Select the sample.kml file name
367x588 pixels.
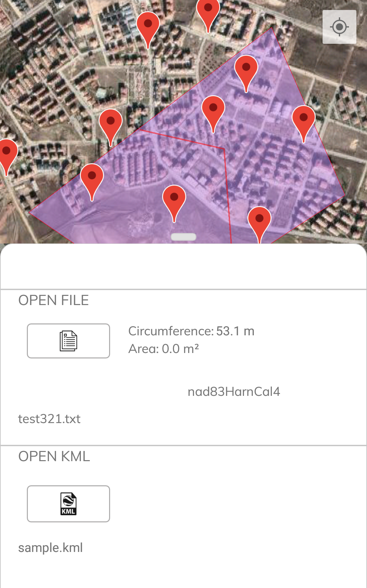point(50,548)
